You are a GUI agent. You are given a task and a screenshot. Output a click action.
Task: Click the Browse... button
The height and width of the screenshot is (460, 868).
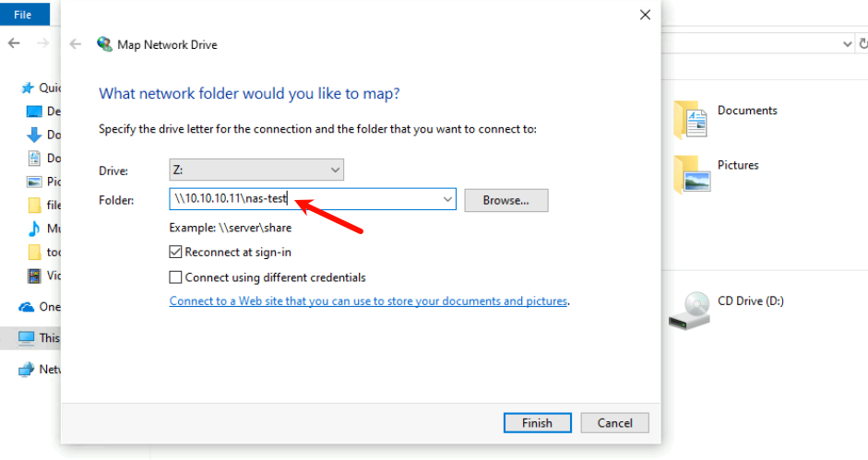505,200
